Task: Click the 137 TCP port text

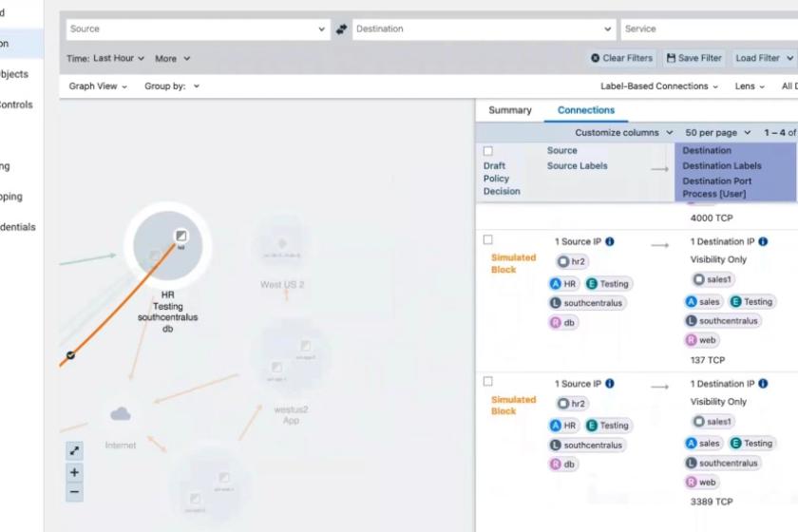Action: point(708,360)
